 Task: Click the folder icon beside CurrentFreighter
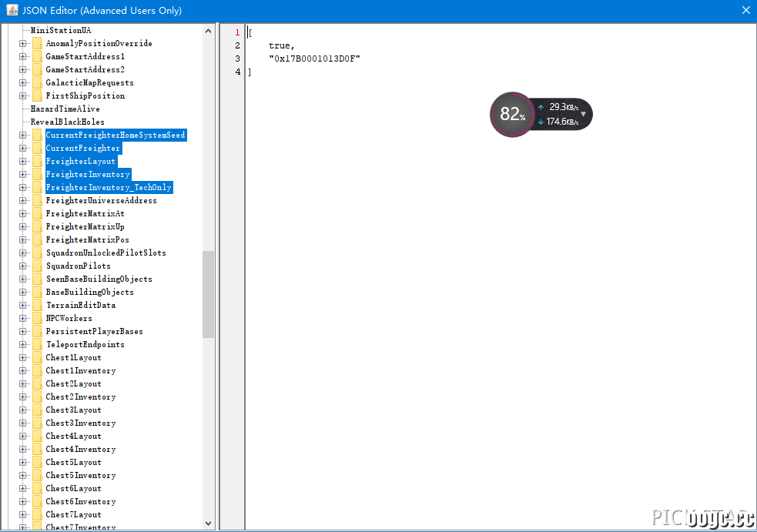[37, 149]
